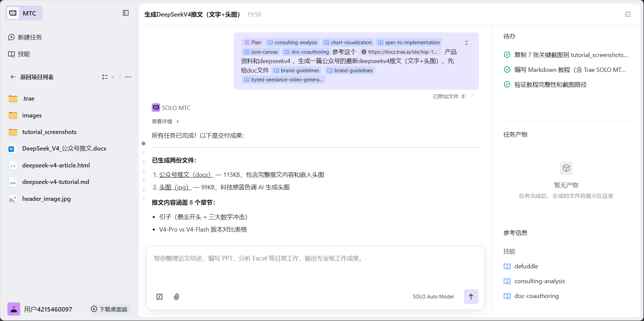Screen dimensions: 644x321
Task: Click the user avatar icon
Action: point(14,309)
